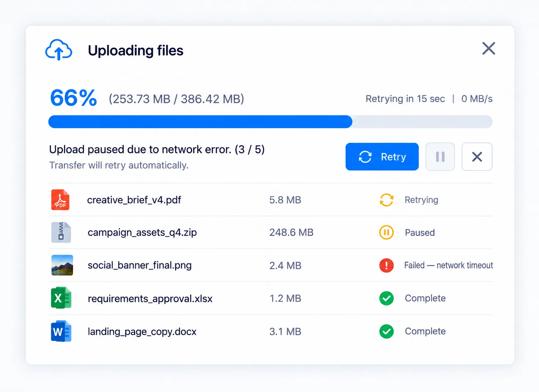This screenshot has width=539, height=392.
Task: Pause the upload with the pause button
Action: click(440, 157)
